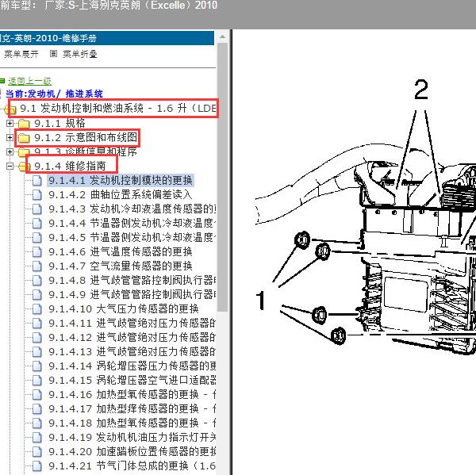Expand the 9.1.3 诊断信息和程序 node

[10, 151]
